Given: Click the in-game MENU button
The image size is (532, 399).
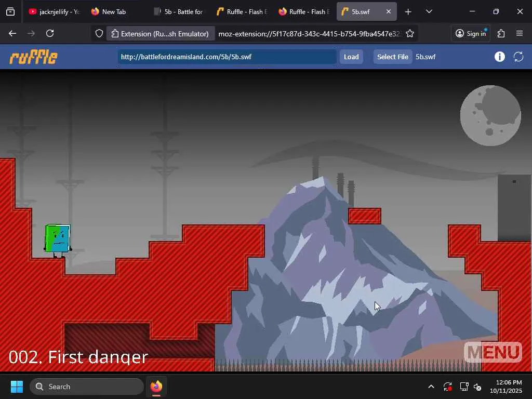Looking at the screenshot, I should point(493,352).
